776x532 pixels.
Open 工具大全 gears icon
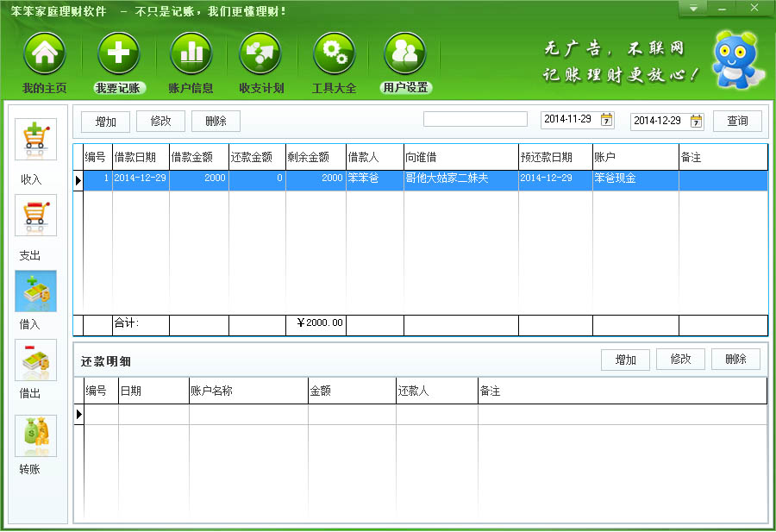pyautogui.click(x=334, y=55)
